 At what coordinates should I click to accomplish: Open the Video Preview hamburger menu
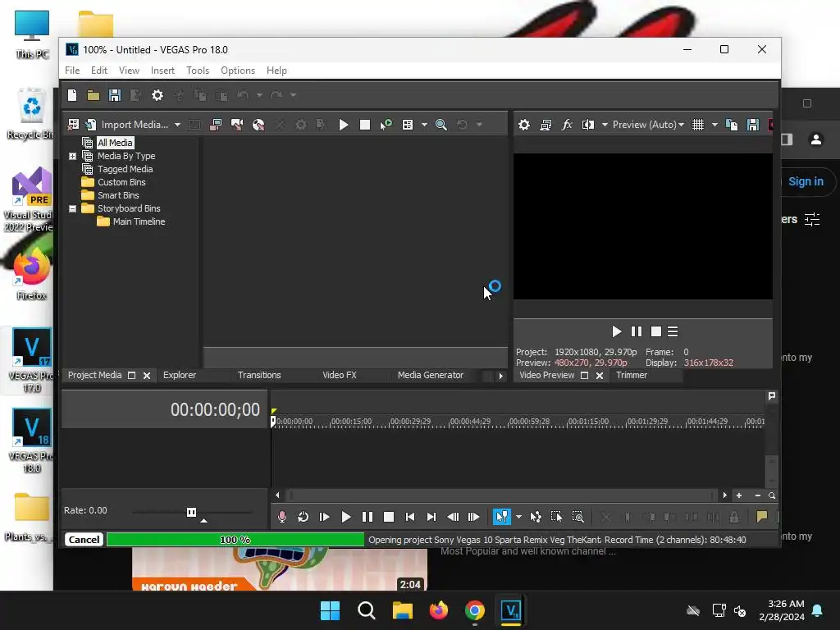(x=673, y=331)
